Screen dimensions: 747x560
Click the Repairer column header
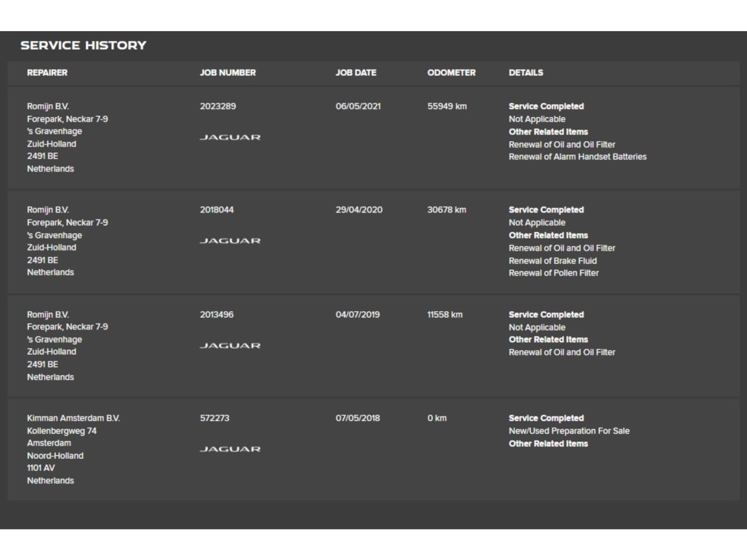coord(47,72)
